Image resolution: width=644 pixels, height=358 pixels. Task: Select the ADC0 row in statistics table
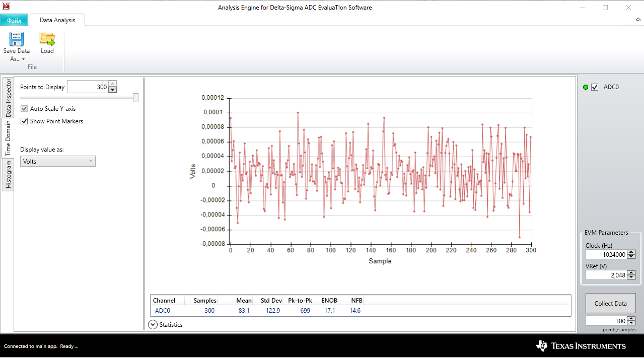coord(361,311)
